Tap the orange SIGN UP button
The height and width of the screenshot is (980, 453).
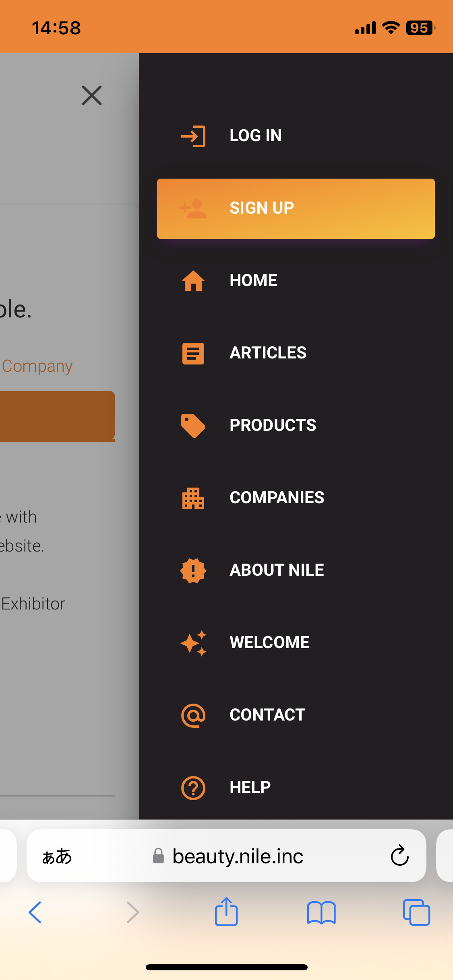[x=296, y=208]
